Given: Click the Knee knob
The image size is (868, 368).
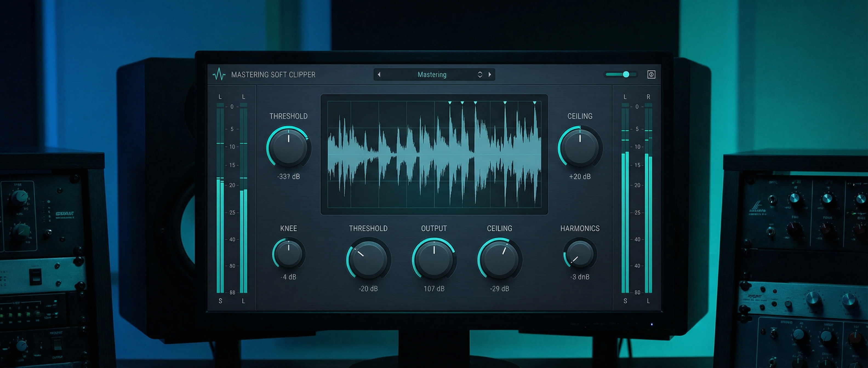Looking at the screenshot, I should (289, 254).
